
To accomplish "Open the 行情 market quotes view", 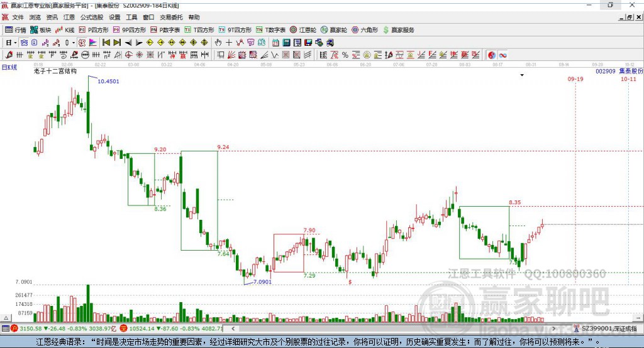I will (15, 30).
